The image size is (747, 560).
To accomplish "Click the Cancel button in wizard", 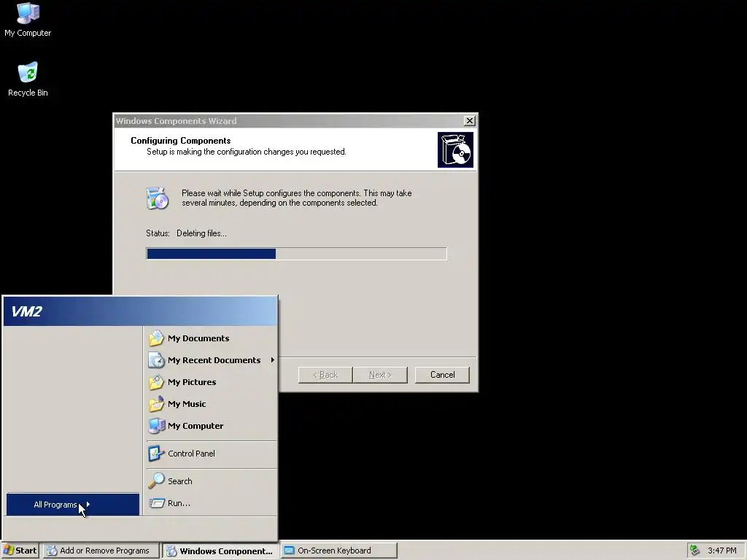I will click(442, 375).
